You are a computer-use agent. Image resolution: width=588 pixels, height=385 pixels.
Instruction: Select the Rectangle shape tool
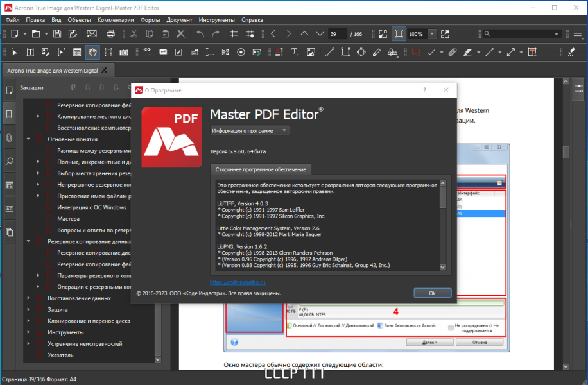point(345,52)
